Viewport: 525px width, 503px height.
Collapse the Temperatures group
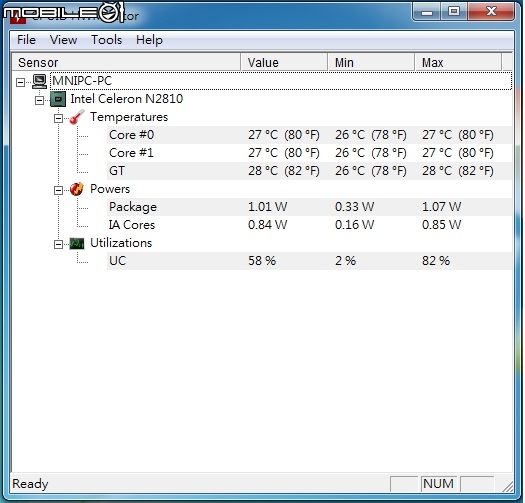58,118
